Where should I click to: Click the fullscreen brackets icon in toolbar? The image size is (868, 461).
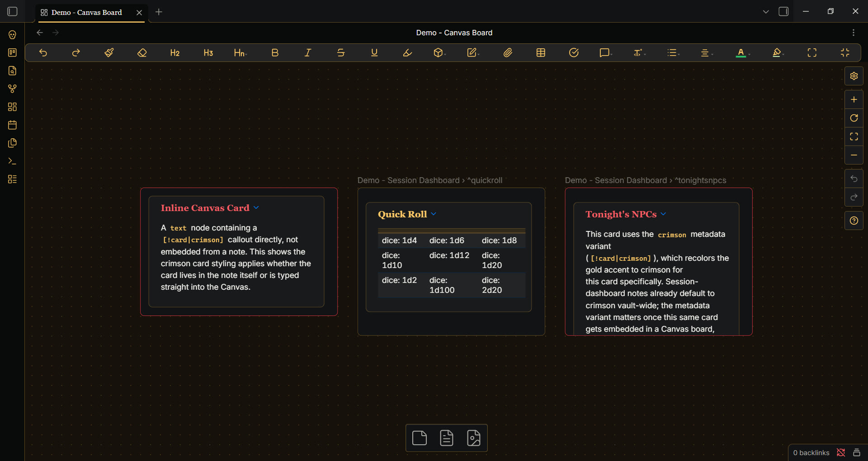click(812, 53)
